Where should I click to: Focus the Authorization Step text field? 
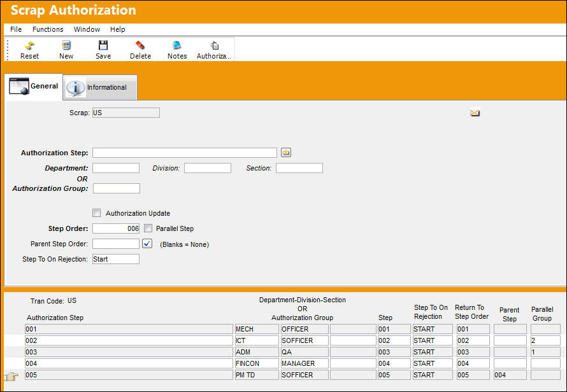click(x=185, y=153)
